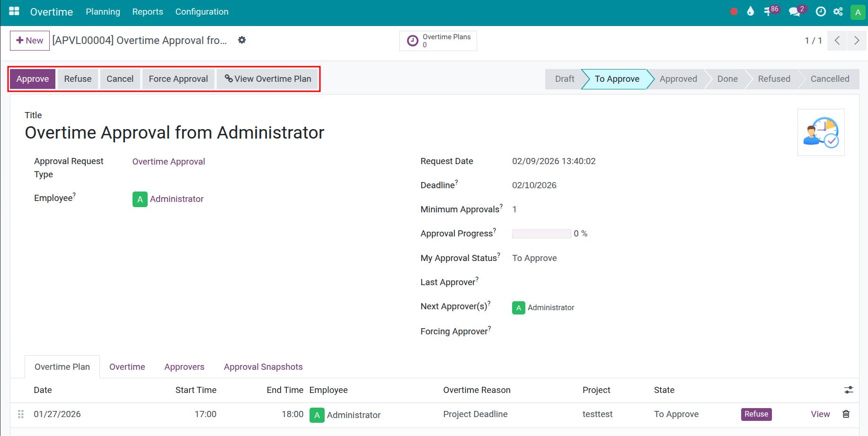Click the gear actions icon beside record title
The height and width of the screenshot is (436, 868).
(x=242, y=40)
